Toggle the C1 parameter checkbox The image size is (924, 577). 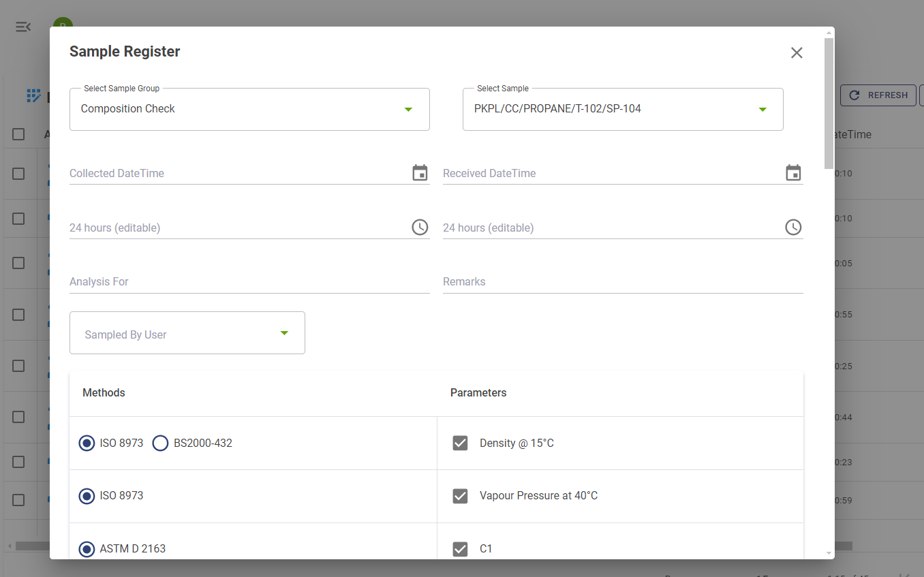click(x=461, y=548)
